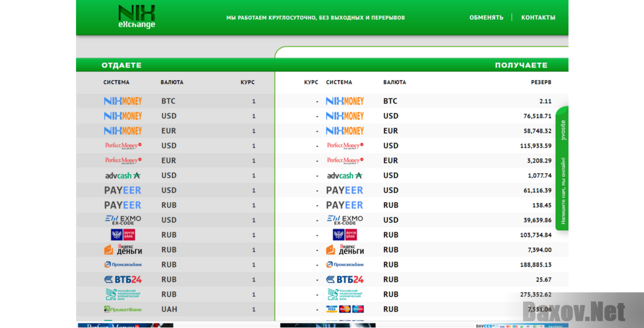
Task: Receive via Промсвязьбанк RUB
Action: (422, 265)
